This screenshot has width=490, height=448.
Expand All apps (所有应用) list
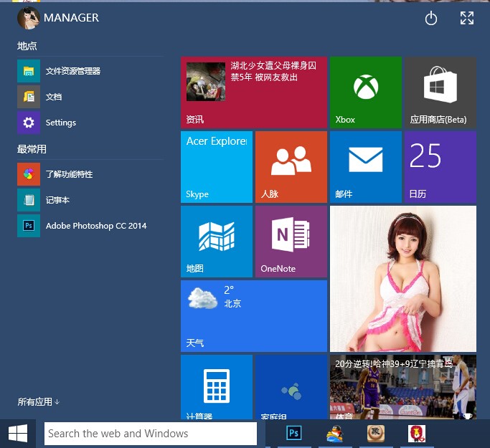click(x=39, y=402)
